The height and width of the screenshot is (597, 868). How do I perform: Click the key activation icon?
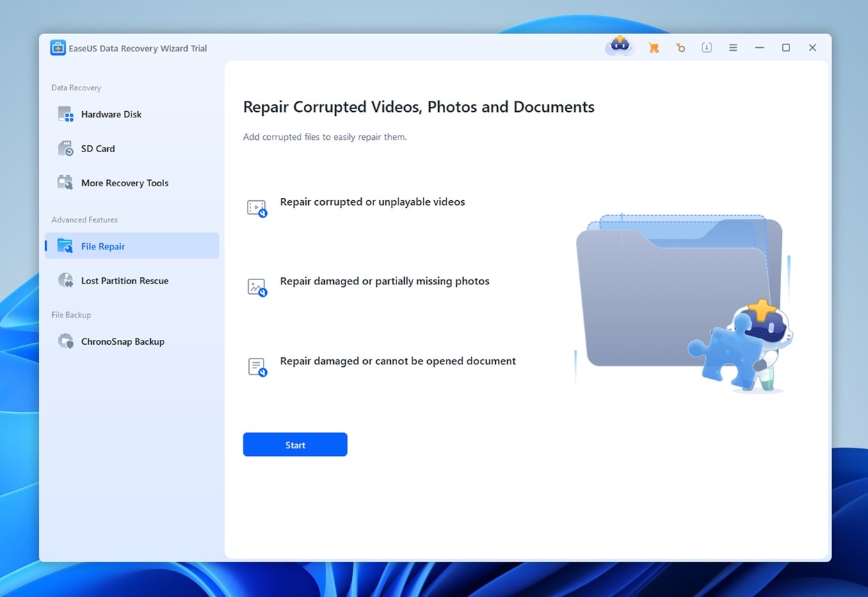[680, 48]
